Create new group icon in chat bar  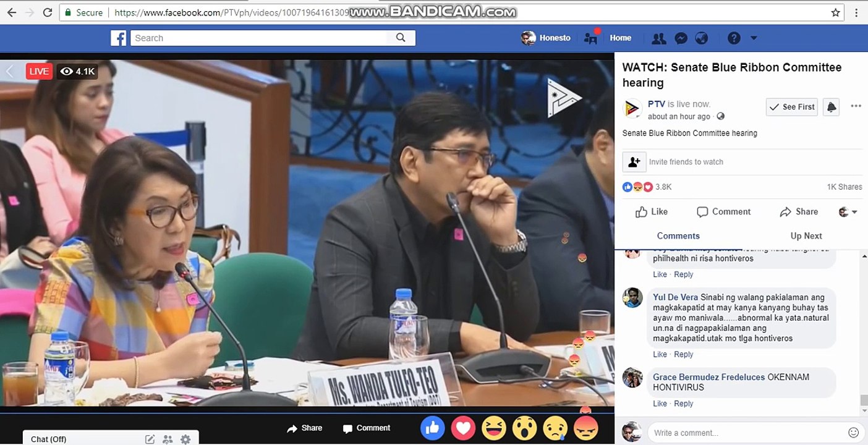168,439
